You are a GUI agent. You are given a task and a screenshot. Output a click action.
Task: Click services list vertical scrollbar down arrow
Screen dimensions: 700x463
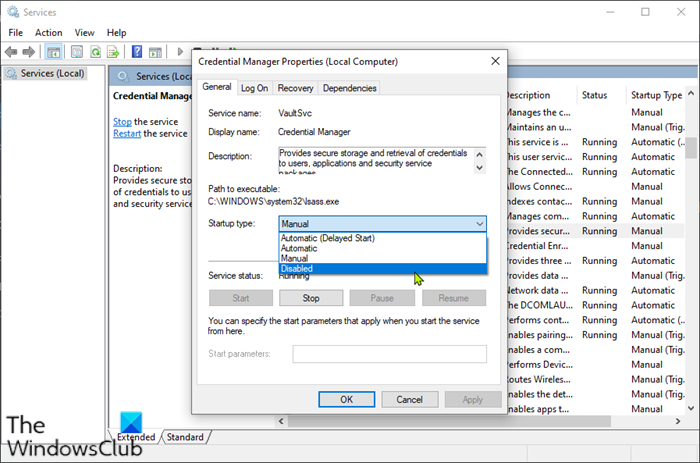691,408
